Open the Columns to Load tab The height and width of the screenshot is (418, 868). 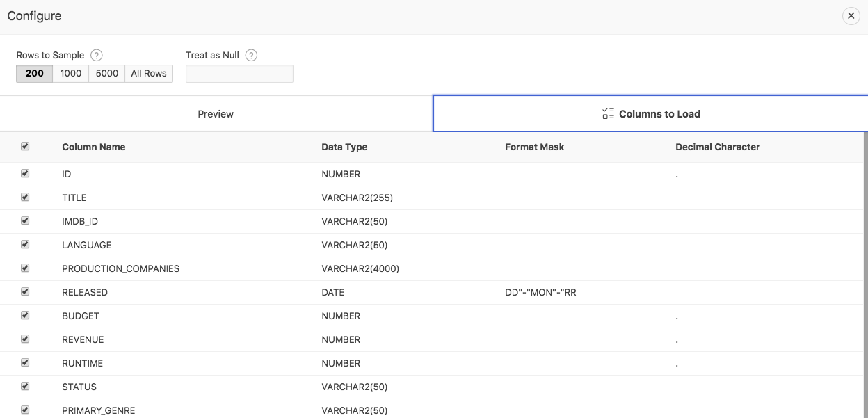pos(650,114)
